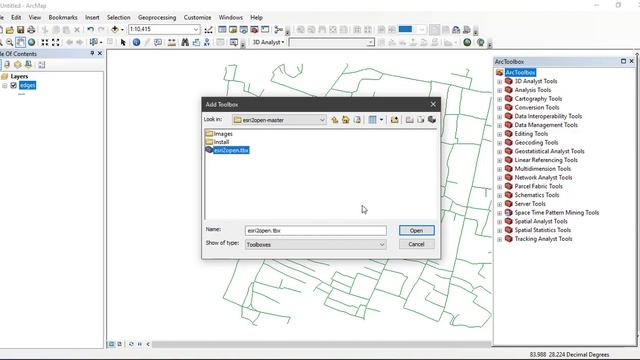Select the Zoom Out tool
The width and height of the screenshot is (640, 360).
point(9,42)
